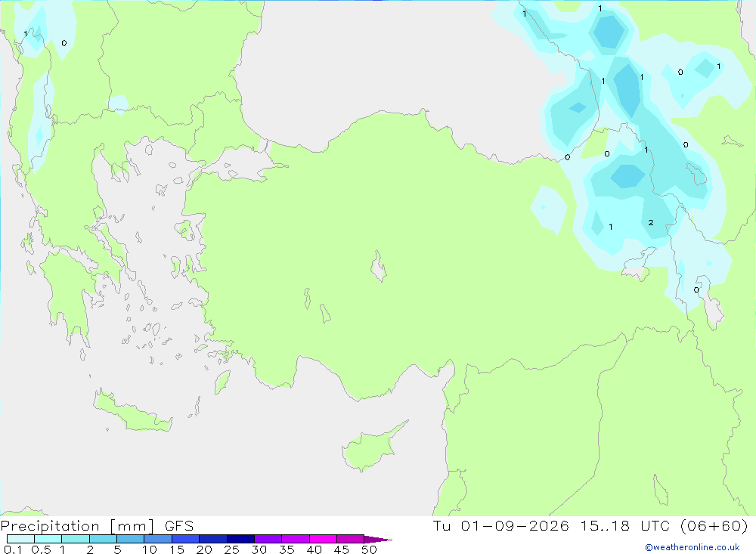Click the Tu 01-09-2026 date label

(x=500, y=525)
